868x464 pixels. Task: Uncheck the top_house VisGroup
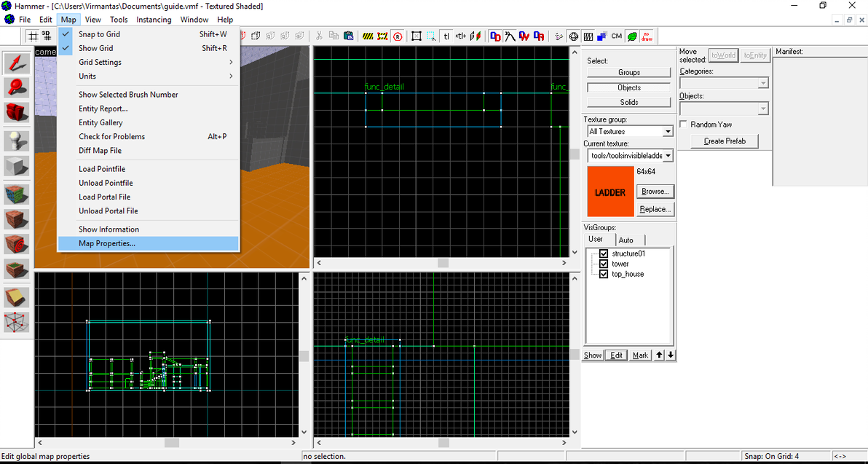(604, 274)
